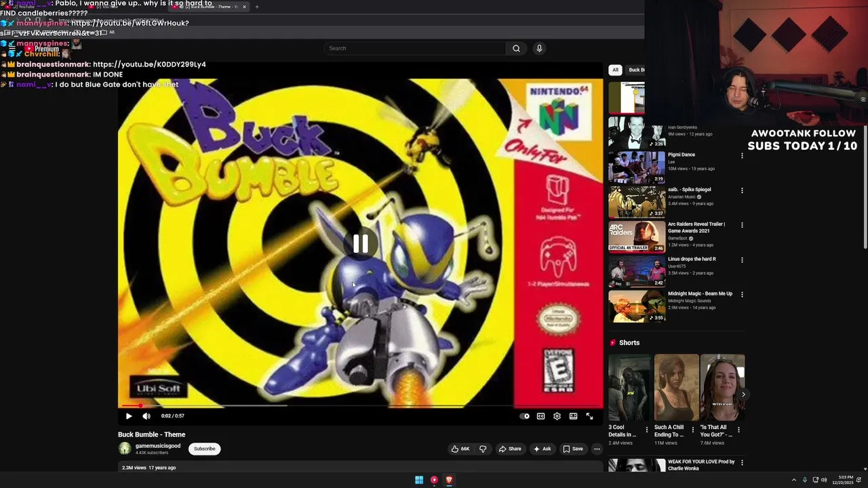Start voice search with the microphone
This screenshot has width=868, height=488.
[x=539, y=48]
